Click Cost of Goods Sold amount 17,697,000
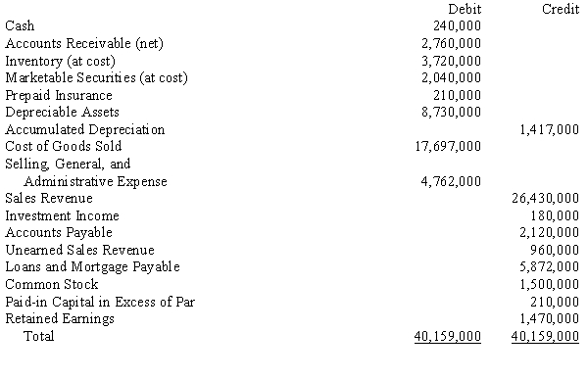This screenshot has height=379, width=588. pyautogui.click(x=448, y=146)
